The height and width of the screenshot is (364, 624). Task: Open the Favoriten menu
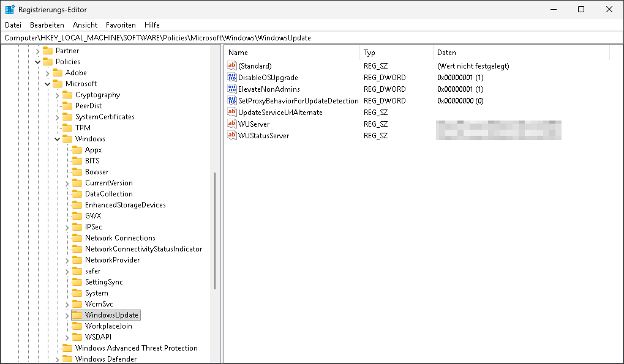click(121, 24)
